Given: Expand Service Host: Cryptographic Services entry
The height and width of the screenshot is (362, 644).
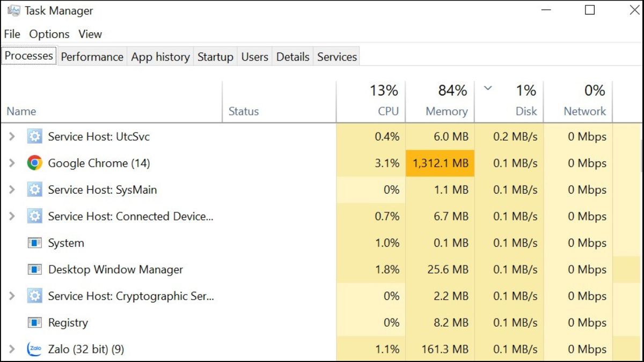Looking at the screenshot, I should pyautogui.click(x=12, y=296).
